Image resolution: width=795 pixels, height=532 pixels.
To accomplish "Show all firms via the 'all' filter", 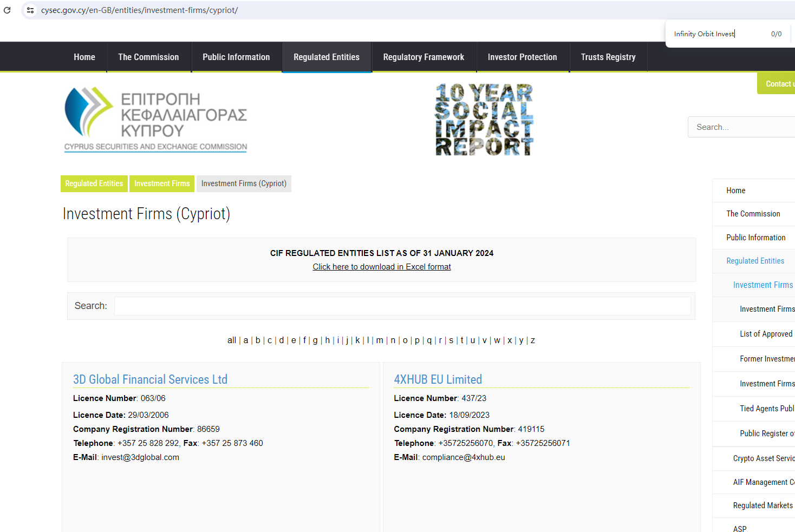I will coord(231,340).
